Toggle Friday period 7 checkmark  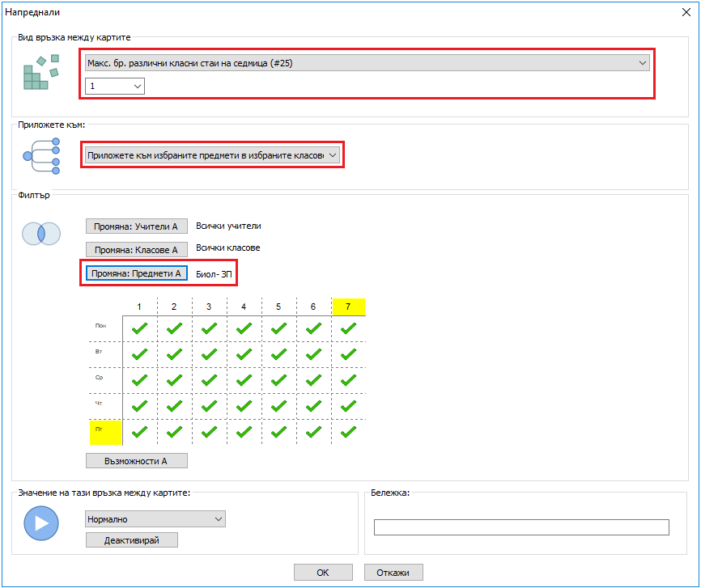(x=348, y=431)
